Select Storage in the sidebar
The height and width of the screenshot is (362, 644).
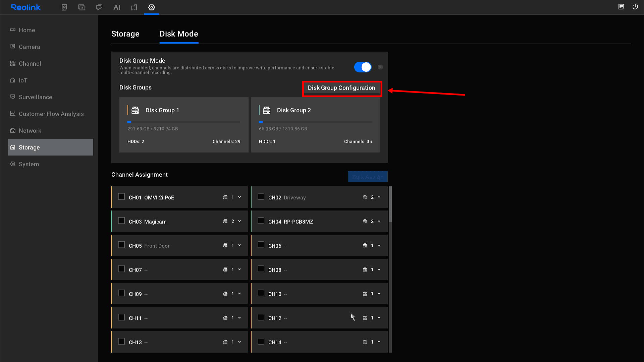pos(51,147)
